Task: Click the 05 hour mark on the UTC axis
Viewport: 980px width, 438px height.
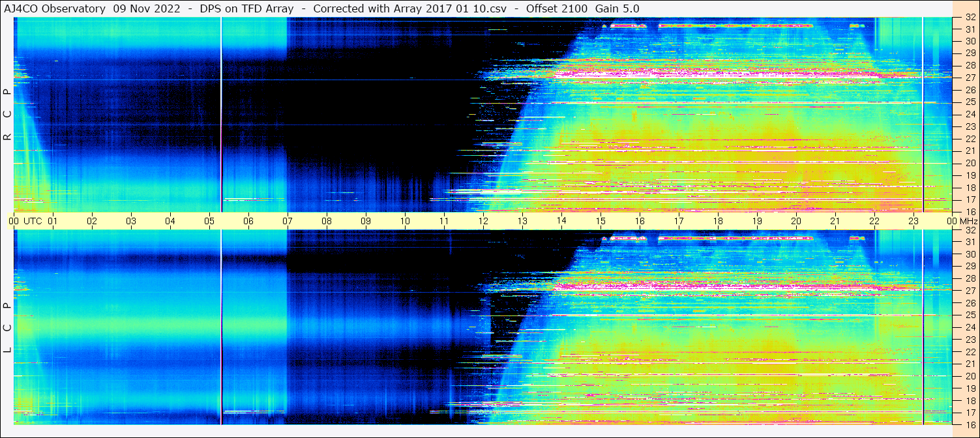Action: point(209,221)
